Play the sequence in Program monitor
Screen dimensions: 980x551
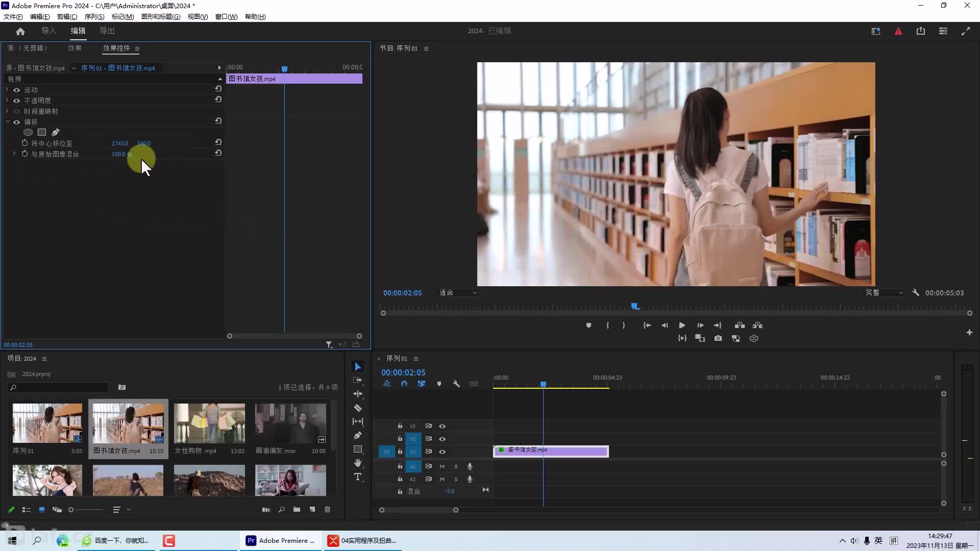(x=682, y=325)
